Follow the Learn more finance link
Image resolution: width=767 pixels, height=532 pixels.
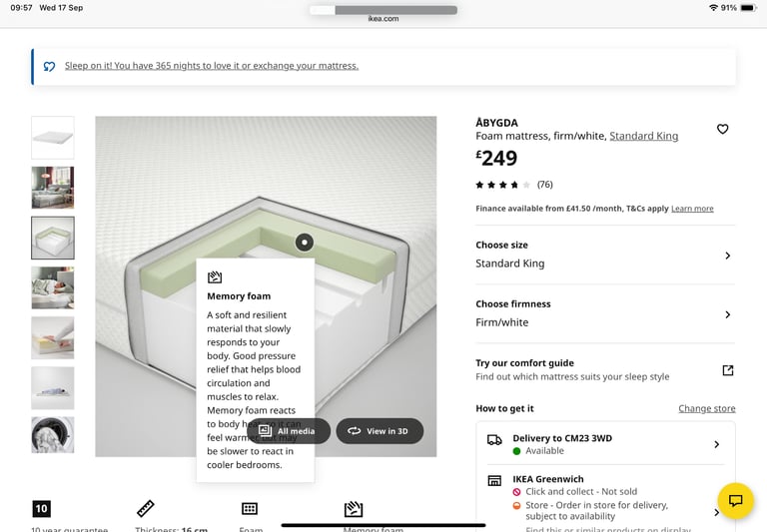(x=692, y=209)
